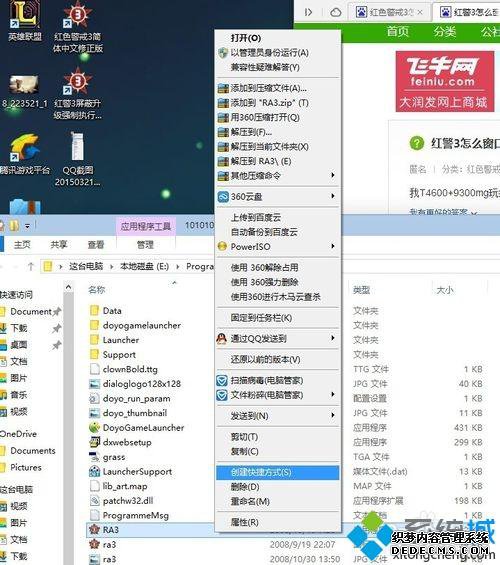Sort by the 大小 column header
The height and width of the screenshot is (565, 500).
[445, 290]
